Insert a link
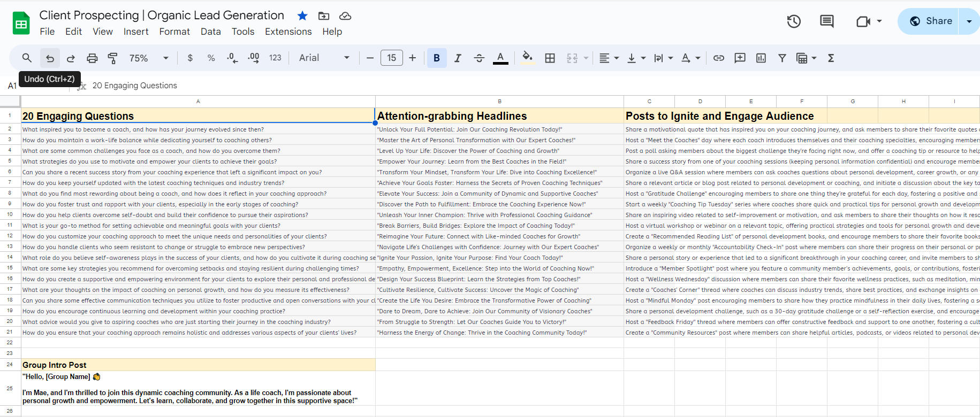 tap(719, 58)
